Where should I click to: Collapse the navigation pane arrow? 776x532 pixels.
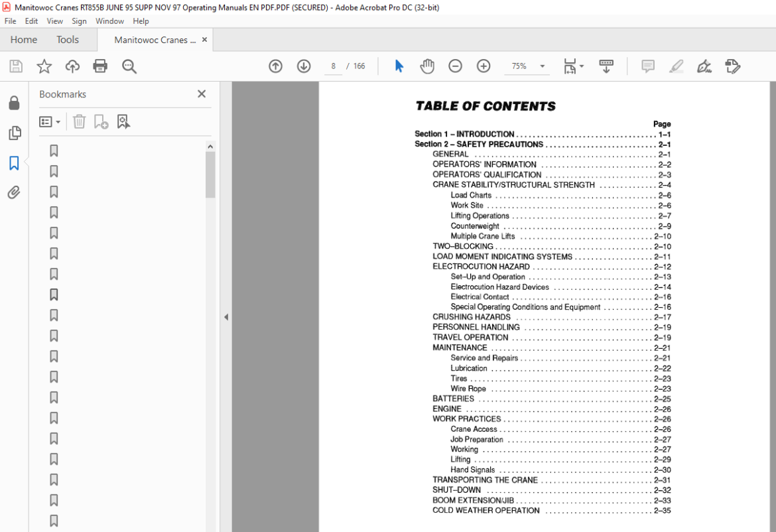click(x=226, y=316)
